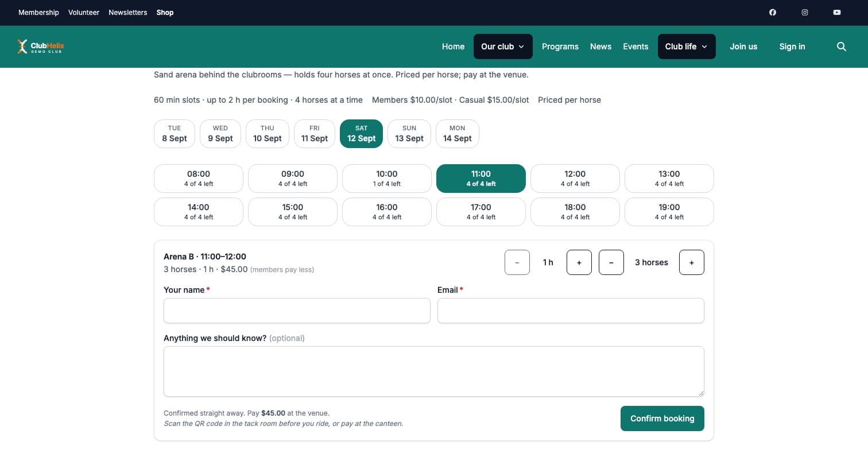The width and height of the screenshot is (868, 465).
Task: Open the club's Facebook page icon
Action: pos(773,13)
